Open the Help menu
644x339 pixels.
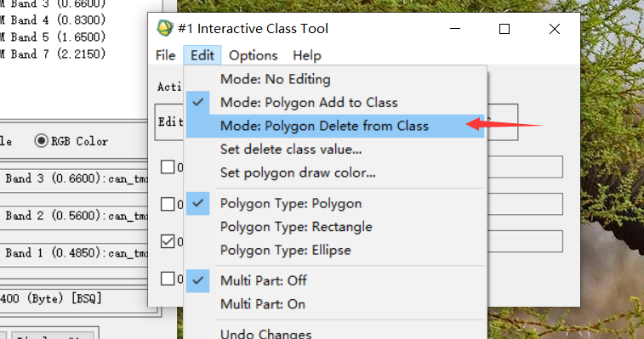(x=307, y=55)
